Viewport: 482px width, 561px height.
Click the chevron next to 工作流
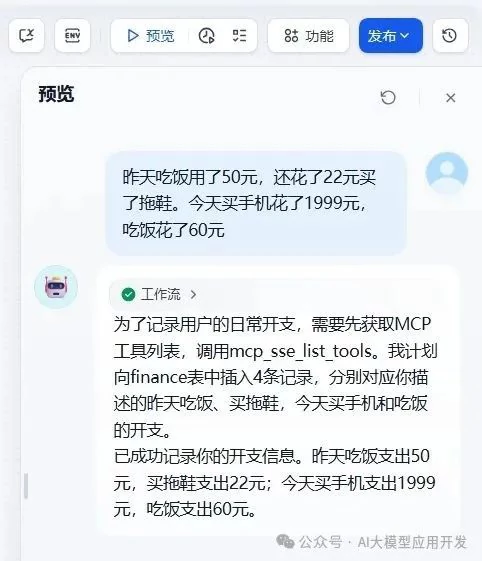pos(193,294)
